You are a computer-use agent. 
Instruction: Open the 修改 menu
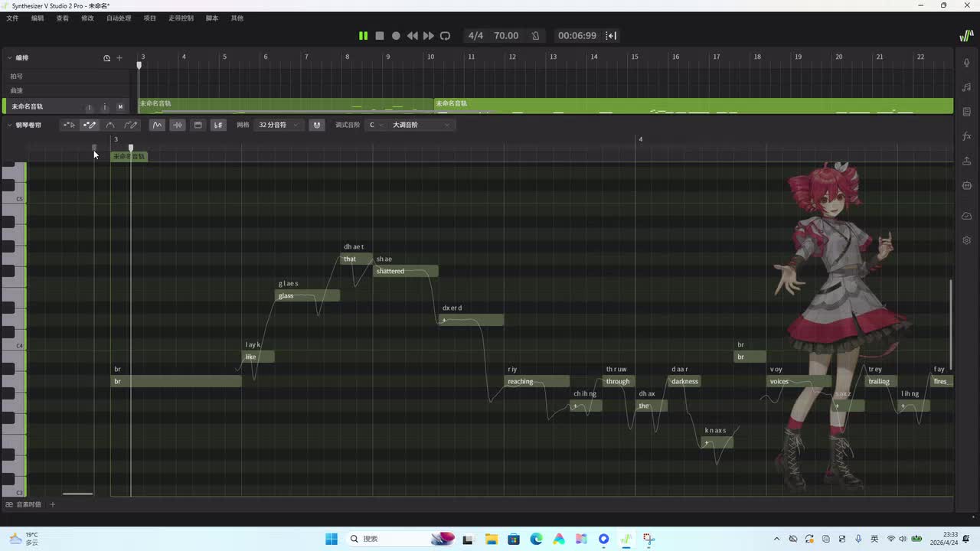pos(87,18)
